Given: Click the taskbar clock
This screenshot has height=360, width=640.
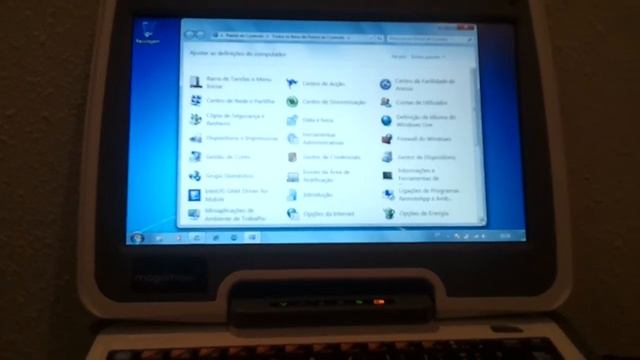Looking at the screenshot, I should [x=505, y=236].
